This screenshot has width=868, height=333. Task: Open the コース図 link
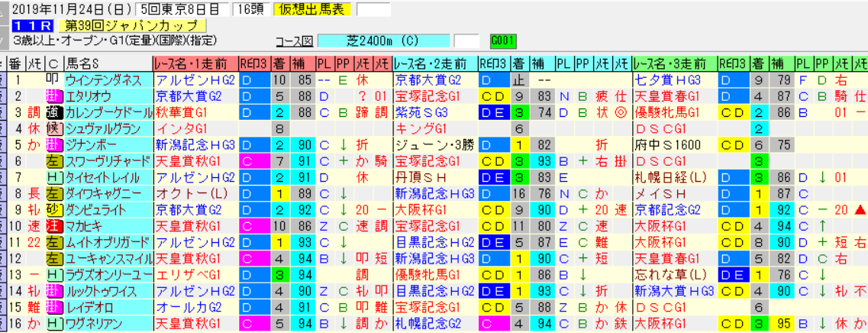pyautogui.click(x=294, y=41)
